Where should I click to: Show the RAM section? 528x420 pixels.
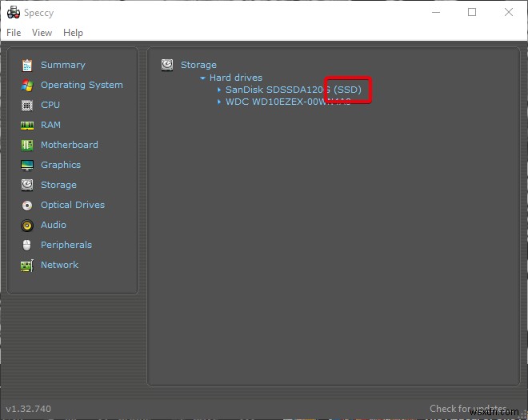(51, 125)
